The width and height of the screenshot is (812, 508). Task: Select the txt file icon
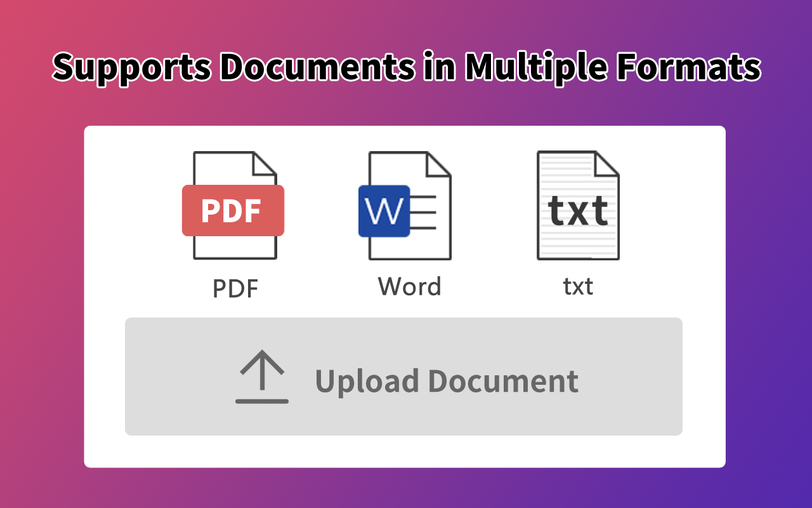(577, 205)
